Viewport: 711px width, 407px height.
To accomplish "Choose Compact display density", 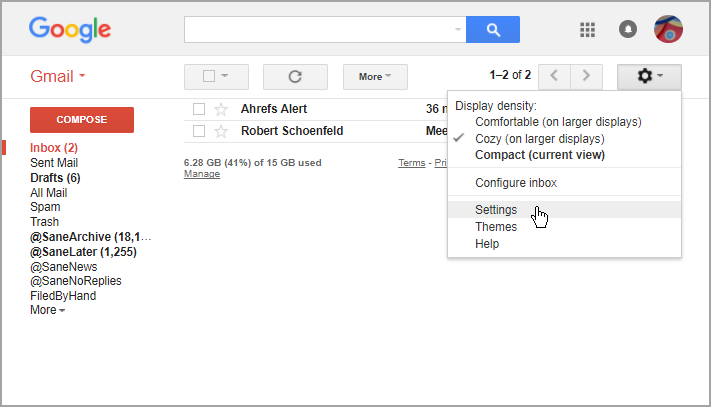I will (540, 155).
